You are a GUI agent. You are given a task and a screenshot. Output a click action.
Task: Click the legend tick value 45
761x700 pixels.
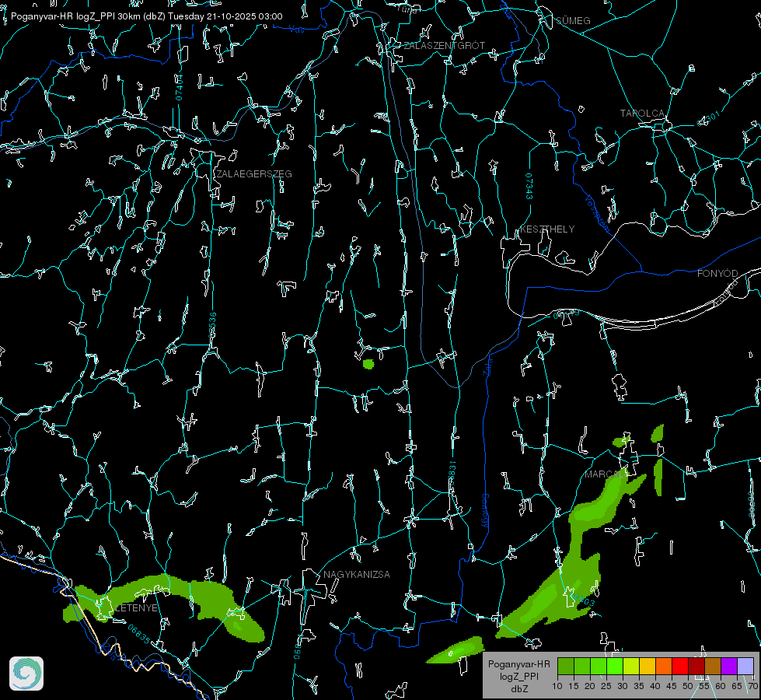[671, 686]
